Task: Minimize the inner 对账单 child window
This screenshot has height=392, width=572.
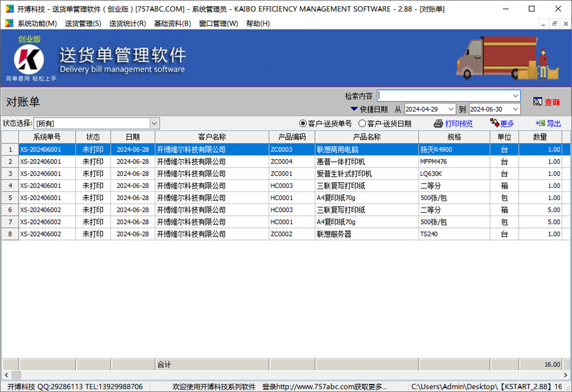Action: pyautogui.click(x=543, y=23)
